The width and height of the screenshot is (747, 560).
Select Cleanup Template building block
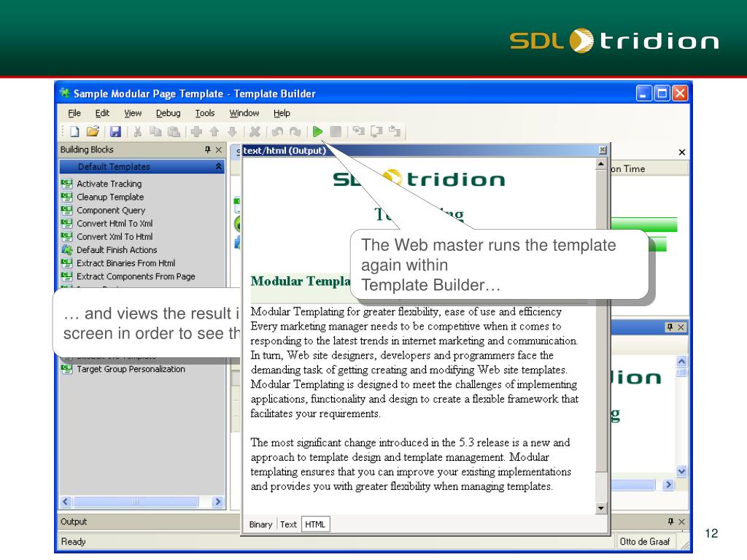click(110, 197)
